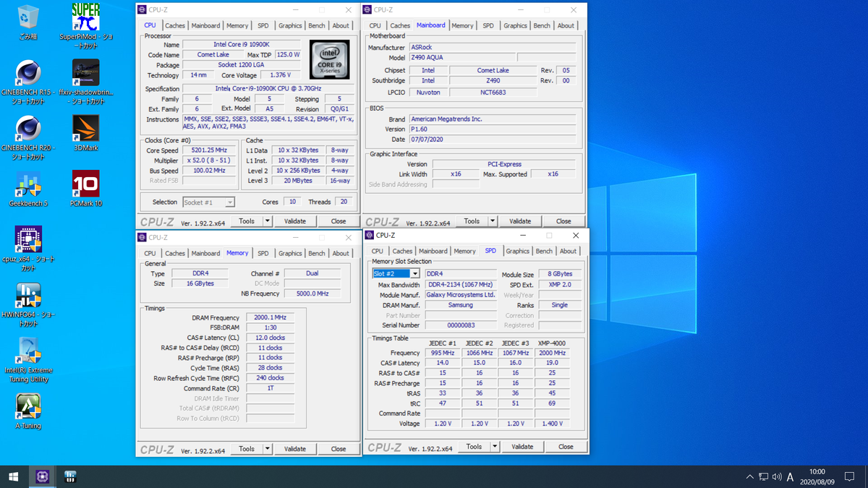Select the CPU-Z taskbar icon
The height and width of the screenshot is (488, 868).
coord(42,476)
